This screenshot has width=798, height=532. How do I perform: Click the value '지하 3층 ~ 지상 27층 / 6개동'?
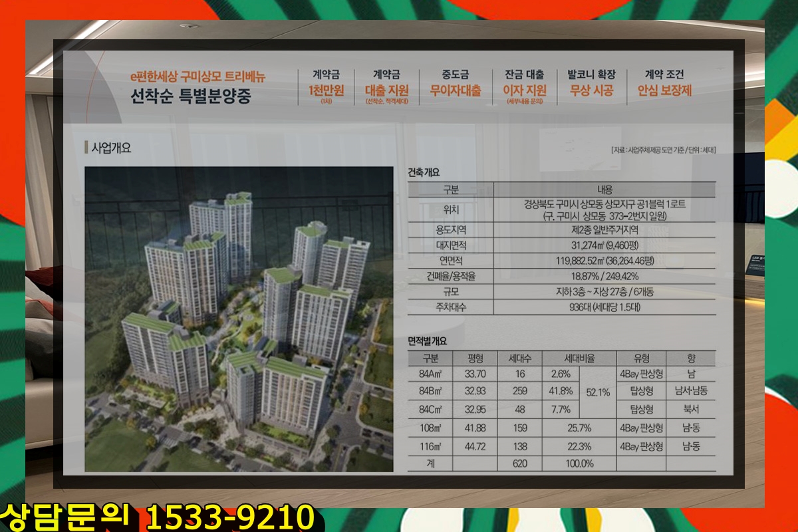[604, 292]
